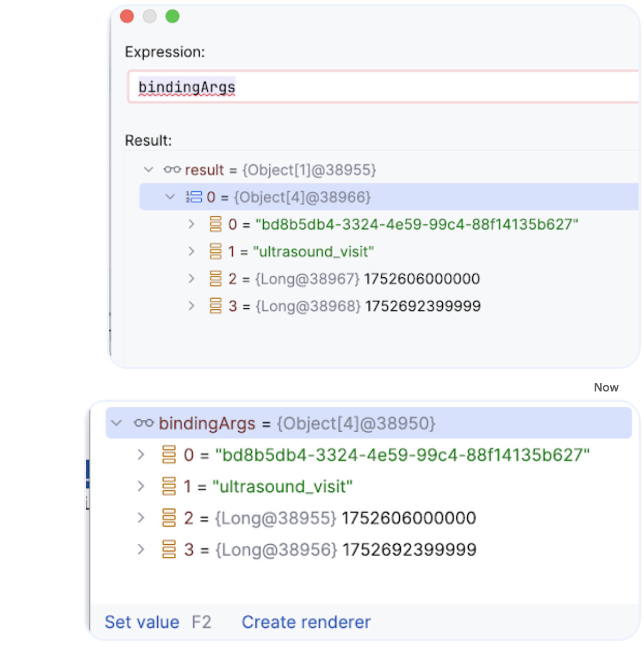The image size is (644, 647).
Task: Close the Evaluate window with red button
Action: coord(127,16)
